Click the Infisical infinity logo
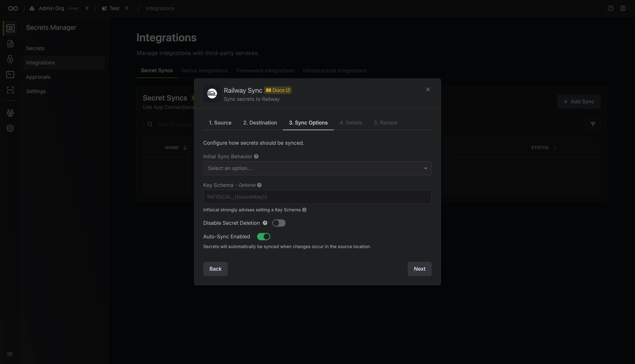This screenshot has width=635, height=364. [x=13, y=8]
